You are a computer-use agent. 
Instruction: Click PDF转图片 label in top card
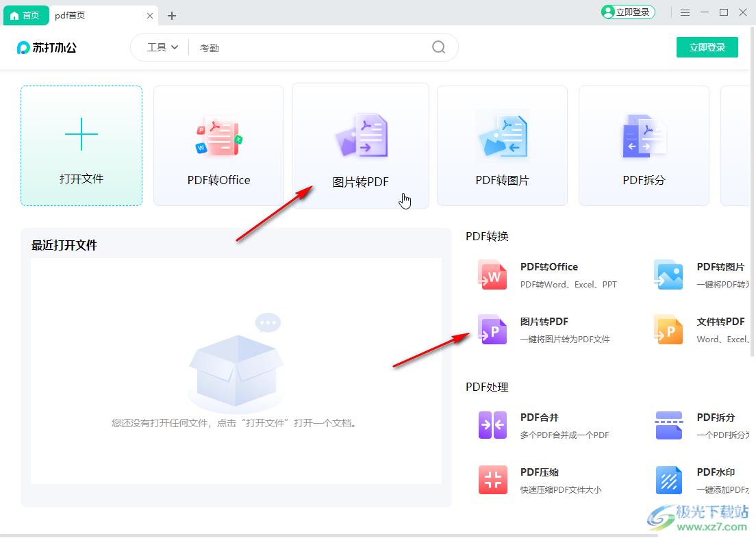pos(502,180)
